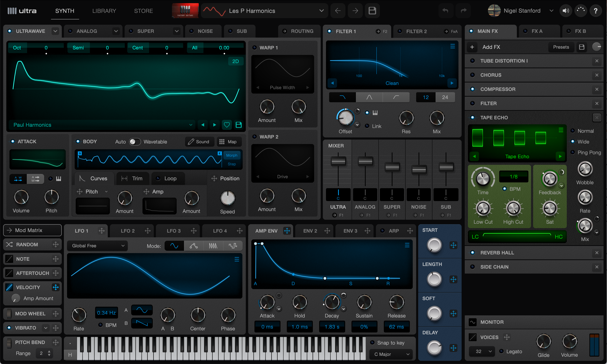
Task: Open the LFO 2 tab
Action: [x=128, y=231]
